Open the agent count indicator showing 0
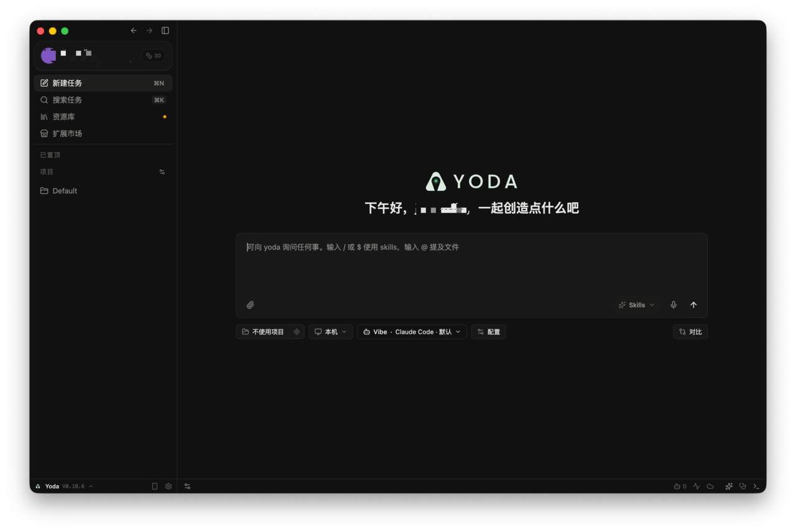Viewport: 796px width, 532px height. pos(680,487)
